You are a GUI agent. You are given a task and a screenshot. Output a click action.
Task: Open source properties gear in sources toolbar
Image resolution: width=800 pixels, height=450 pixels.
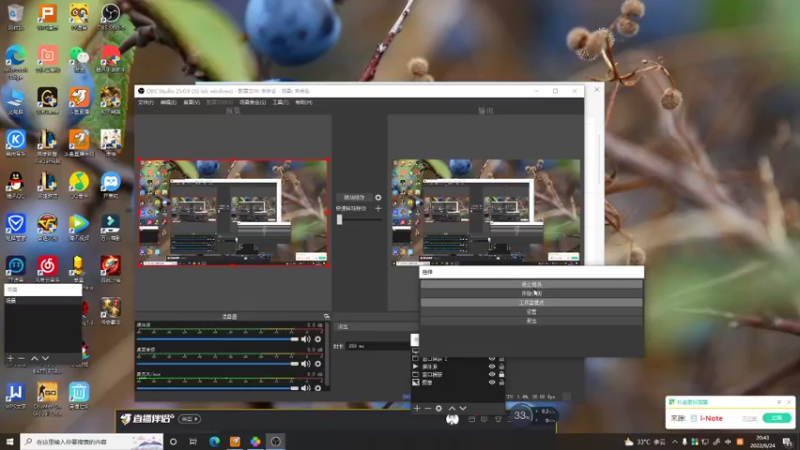coord(439,408)
